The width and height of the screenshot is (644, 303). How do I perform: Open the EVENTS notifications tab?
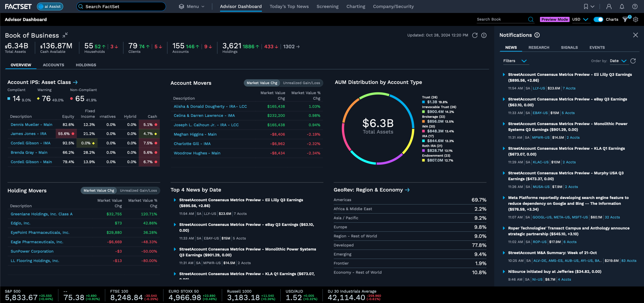(x=597, y=48)
